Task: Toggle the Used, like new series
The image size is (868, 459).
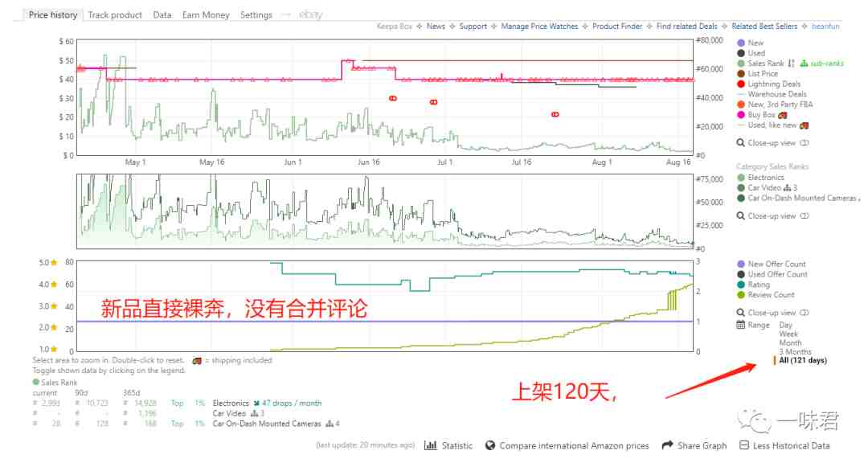Action: (x=773, y=125)
